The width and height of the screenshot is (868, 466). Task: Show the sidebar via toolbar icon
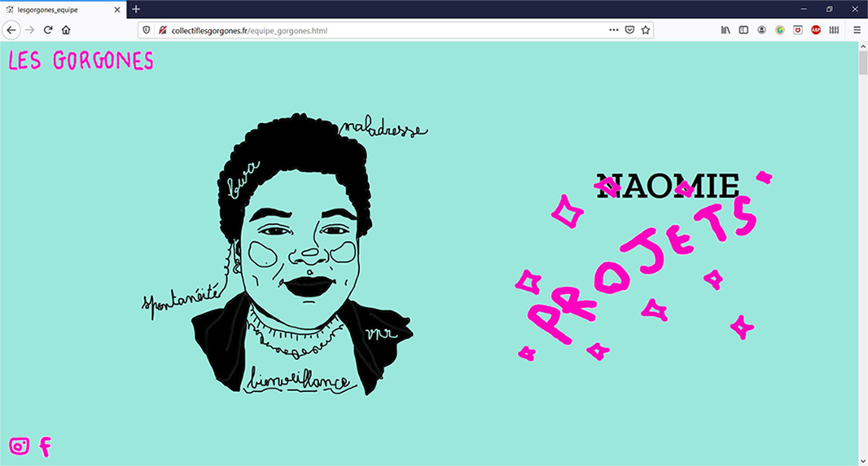pos(743,30)
